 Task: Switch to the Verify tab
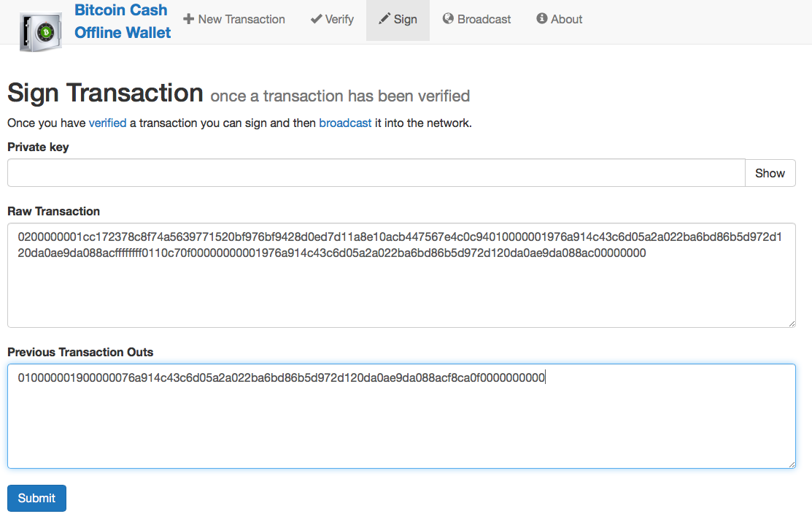332,19
